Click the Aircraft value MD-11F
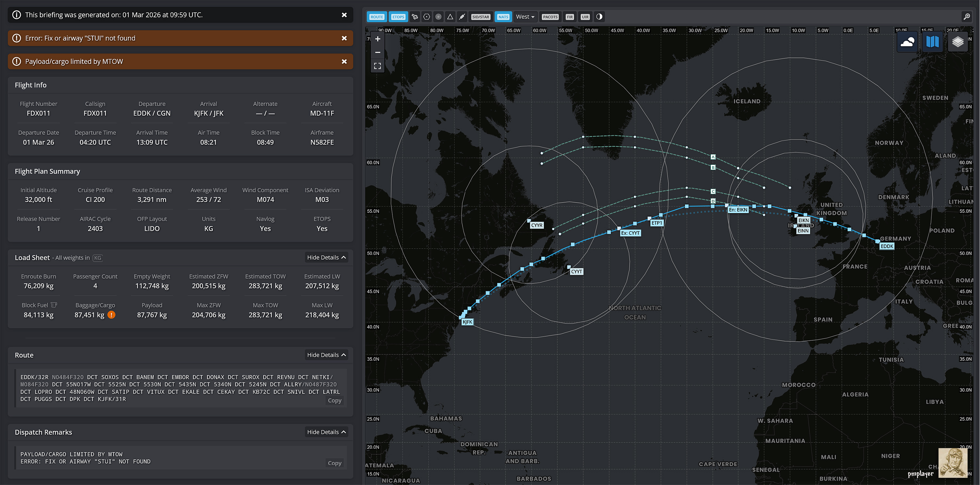This screenshot has width=980, height=485. [322, 113]
